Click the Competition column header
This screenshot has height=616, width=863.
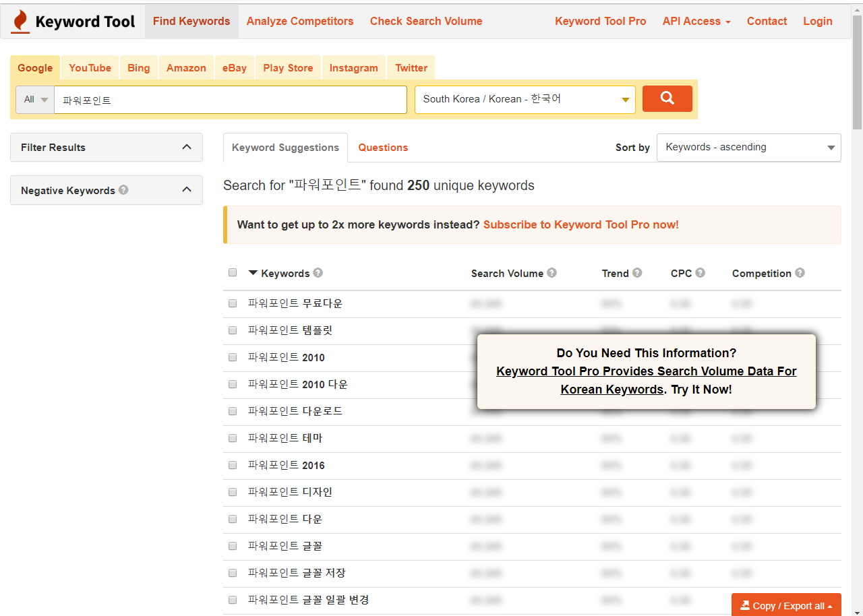pyautogui.click(x=762, y=274)
